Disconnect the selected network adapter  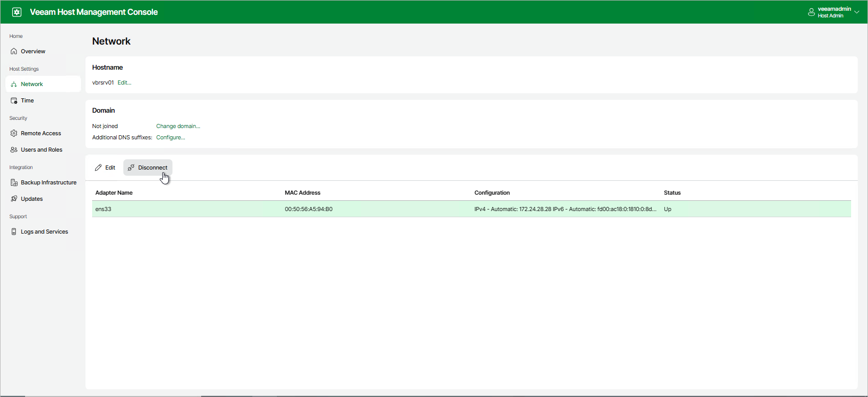point(148,168)
